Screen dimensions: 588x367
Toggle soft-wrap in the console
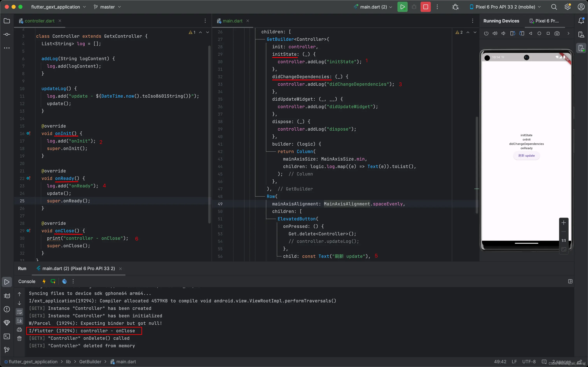tap(19, 312)
